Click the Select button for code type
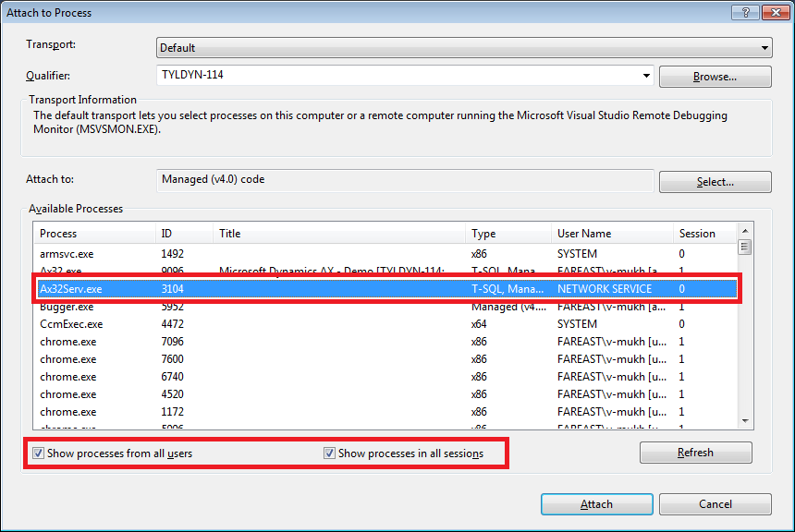 click(x=715, y=182)
